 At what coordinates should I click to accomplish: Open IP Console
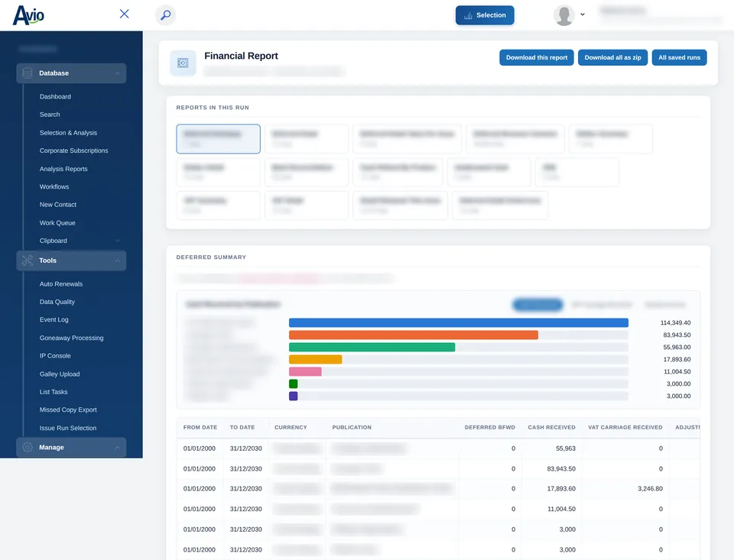coord(55,355)
